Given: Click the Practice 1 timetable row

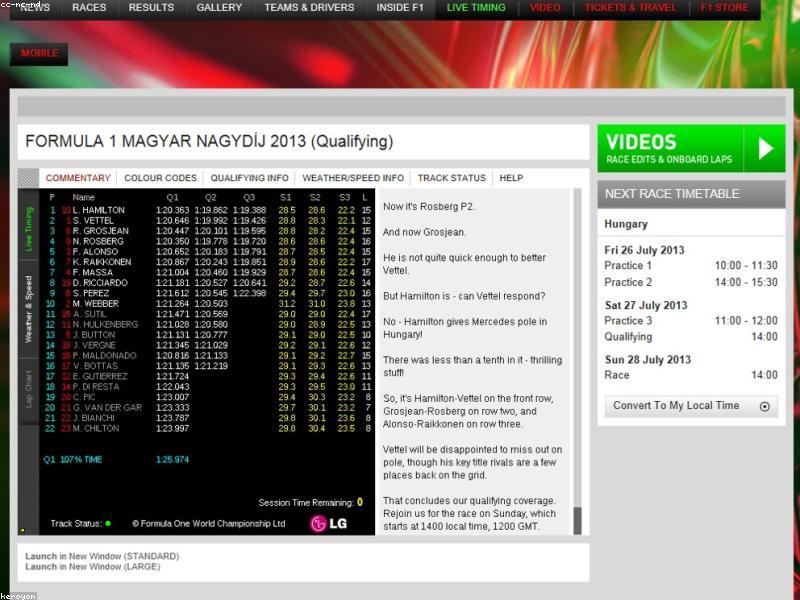Looking at the screenshot, I should pyautogui.click(x=691, y=265).
